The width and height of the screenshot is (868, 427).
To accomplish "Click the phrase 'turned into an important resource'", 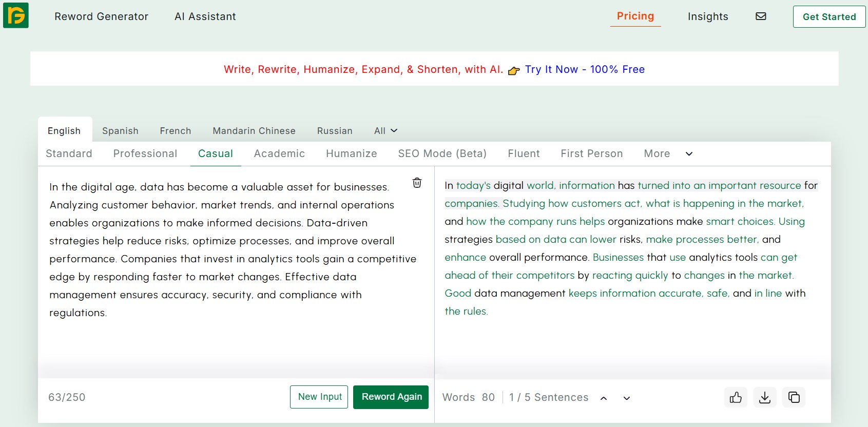I will pos(719,185).
